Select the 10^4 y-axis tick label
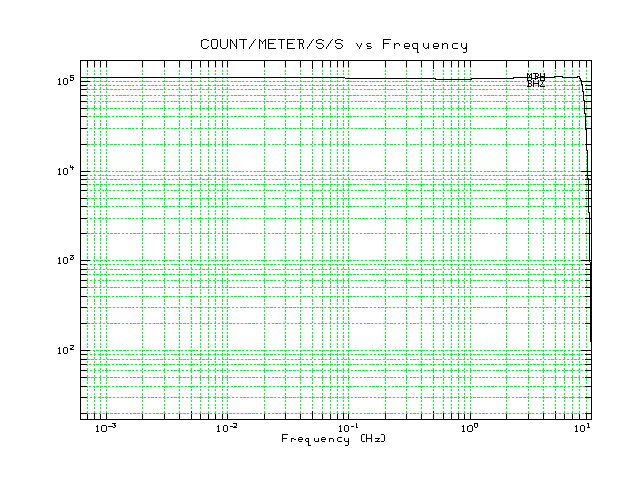 click(66, 170)
